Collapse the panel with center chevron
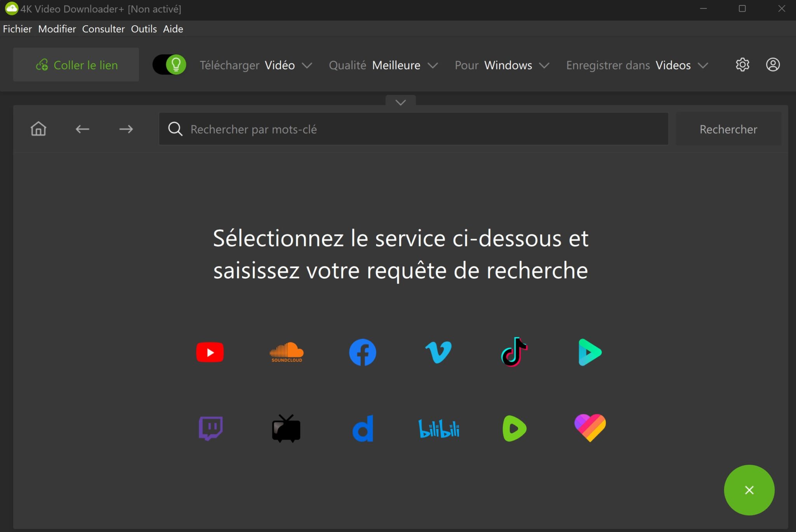The image size is (796, 532). [x=401, y=102]
